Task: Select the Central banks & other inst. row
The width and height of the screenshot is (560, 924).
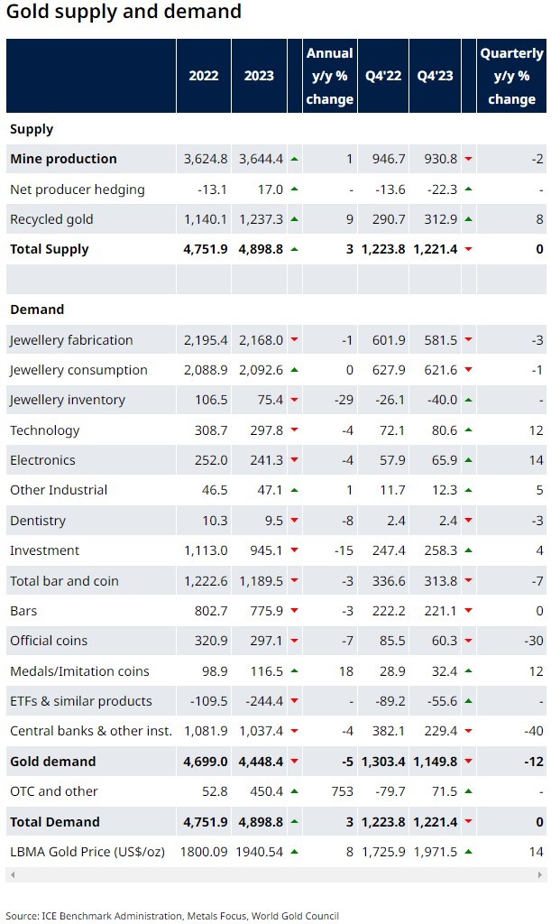Action: pos(276,731)
